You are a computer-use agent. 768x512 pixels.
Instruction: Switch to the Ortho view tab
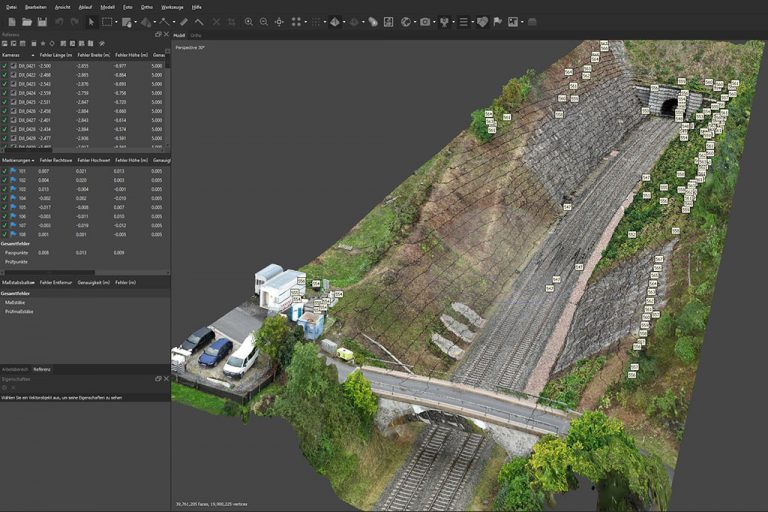(x=195, y=35)
